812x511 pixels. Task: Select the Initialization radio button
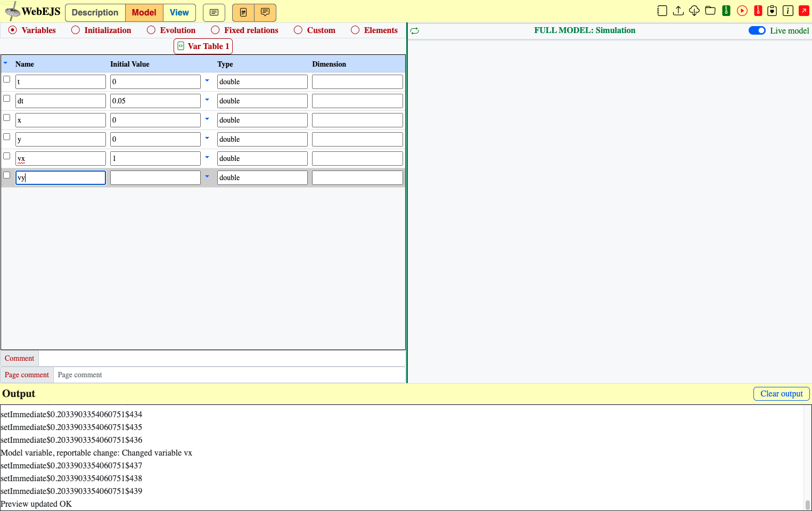click(76, 30)
